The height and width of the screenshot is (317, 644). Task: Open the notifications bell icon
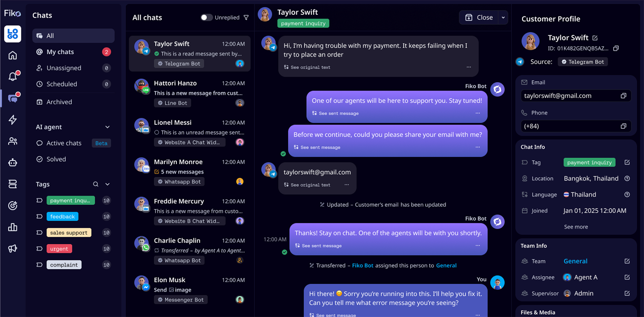(12, 77)
